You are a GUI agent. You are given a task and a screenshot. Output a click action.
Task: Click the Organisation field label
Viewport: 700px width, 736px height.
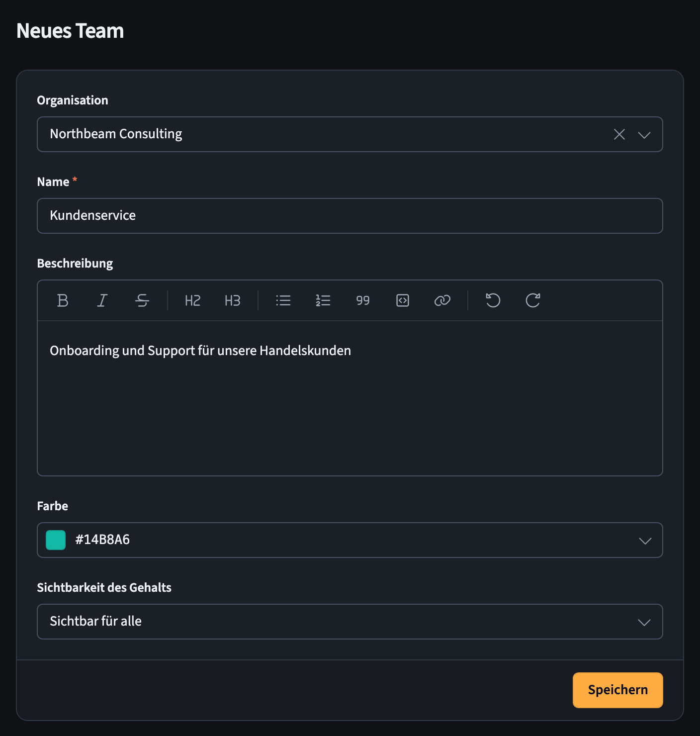73,100
